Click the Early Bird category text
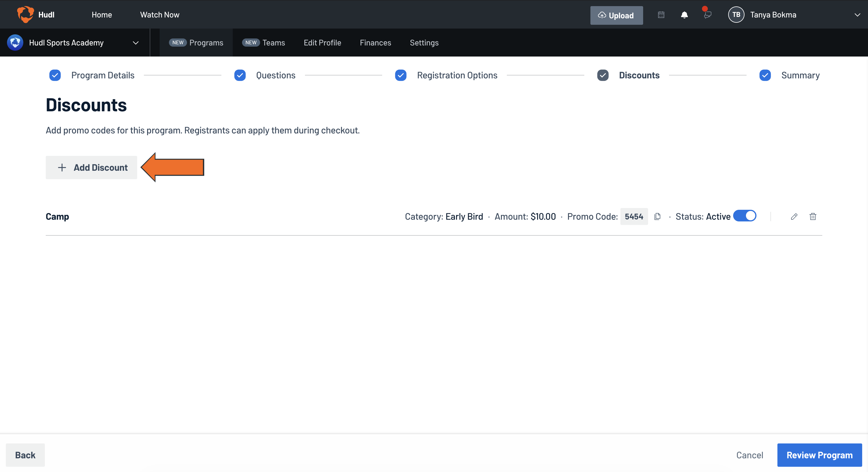The image size is (868, 472). [x=464, y=216]
